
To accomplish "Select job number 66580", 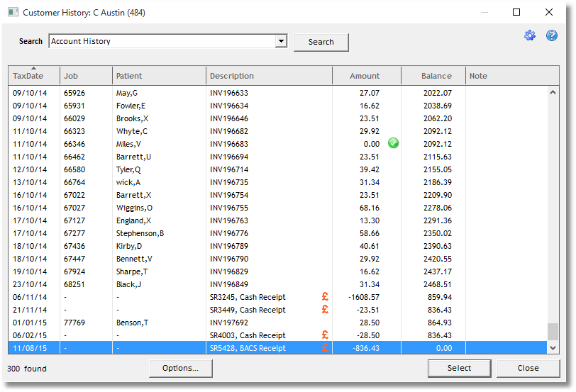I will click(74, 169).
